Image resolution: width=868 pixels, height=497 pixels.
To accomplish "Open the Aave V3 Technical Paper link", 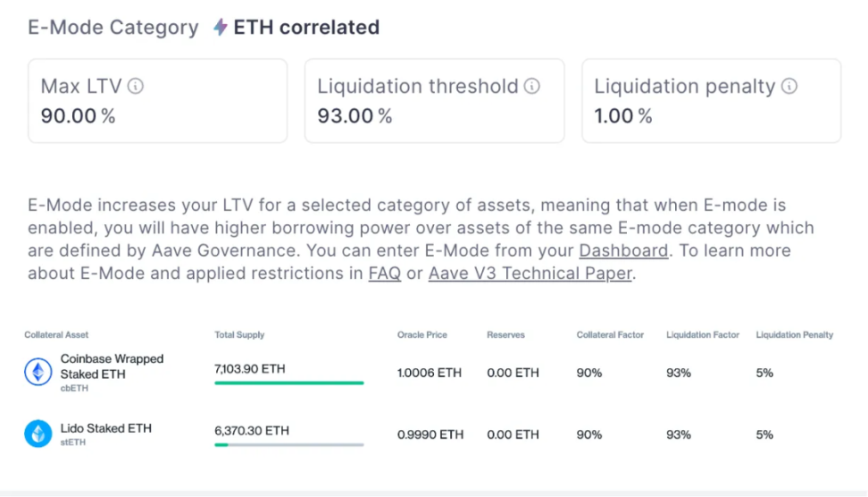I will click(530, 274).
